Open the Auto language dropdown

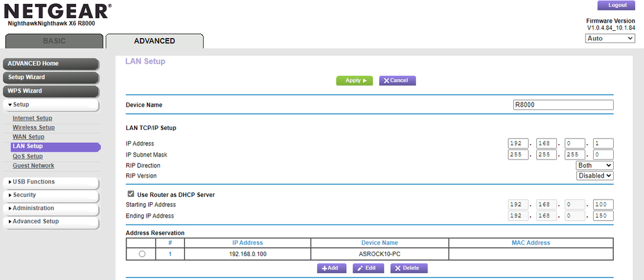click(x=609, y=39)
